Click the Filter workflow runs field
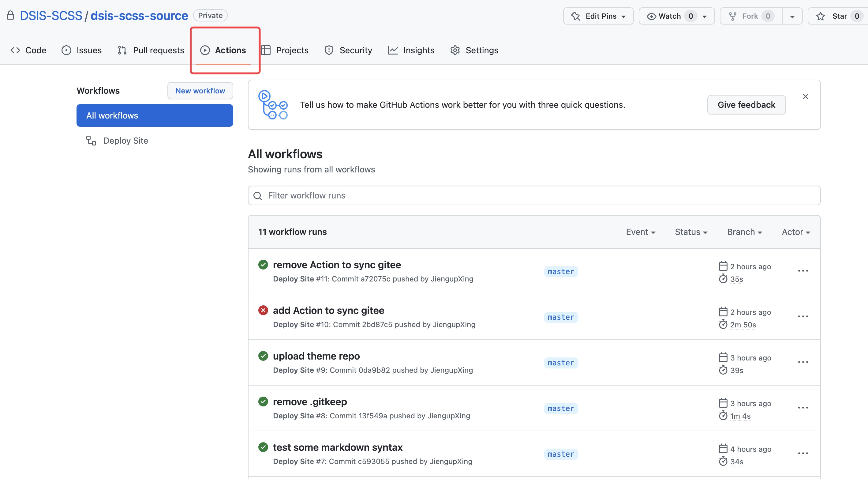Image resolution: width=868 pixels, height=479 pixels. 534,195
